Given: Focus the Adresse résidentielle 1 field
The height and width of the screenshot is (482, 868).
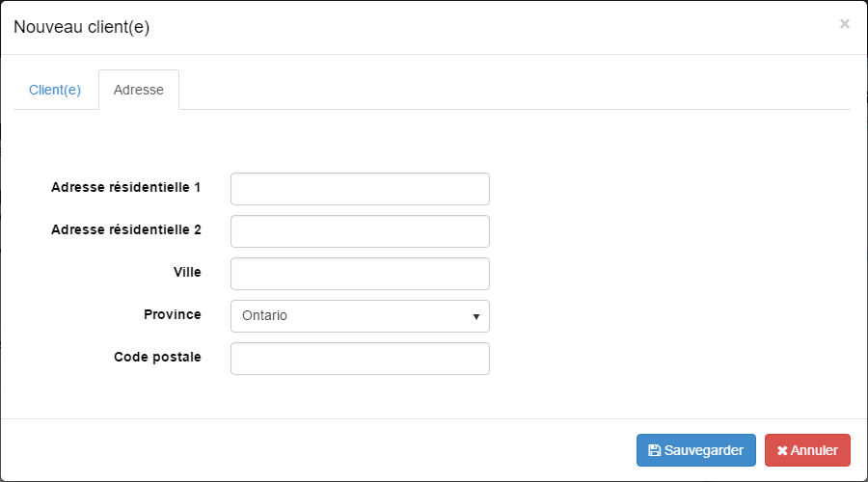Looking at the screenshot, I should [360, 189].
